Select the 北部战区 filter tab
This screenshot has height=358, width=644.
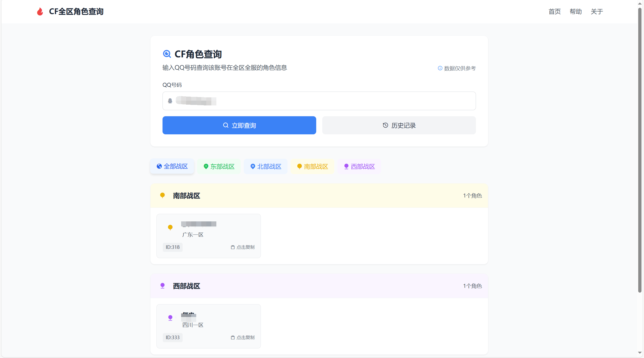266,166
